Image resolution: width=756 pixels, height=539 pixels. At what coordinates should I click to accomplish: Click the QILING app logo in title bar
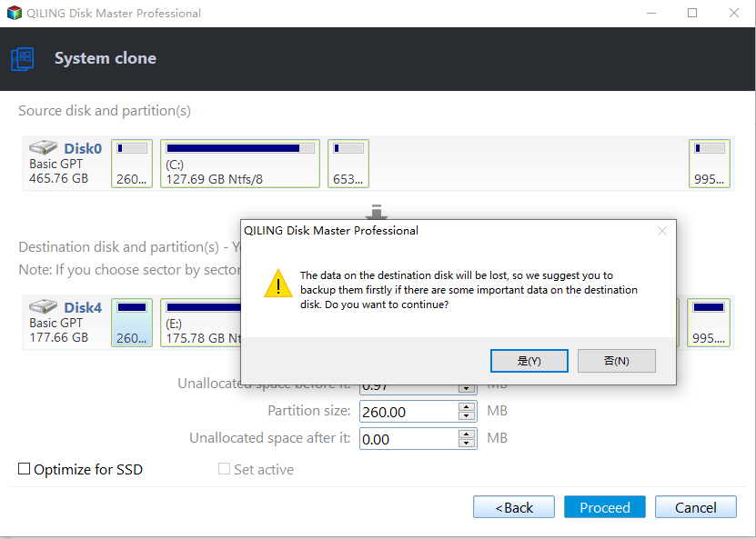(15, 13)
